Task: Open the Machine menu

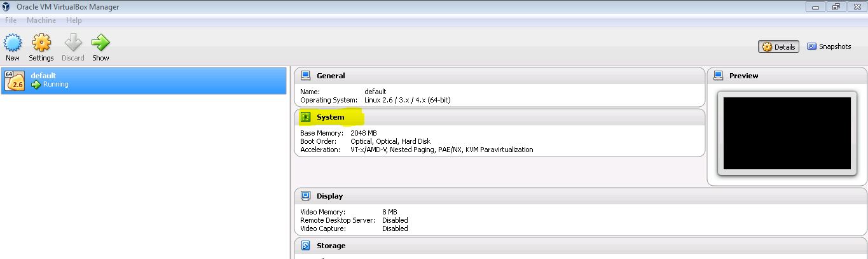Action: 41,20
